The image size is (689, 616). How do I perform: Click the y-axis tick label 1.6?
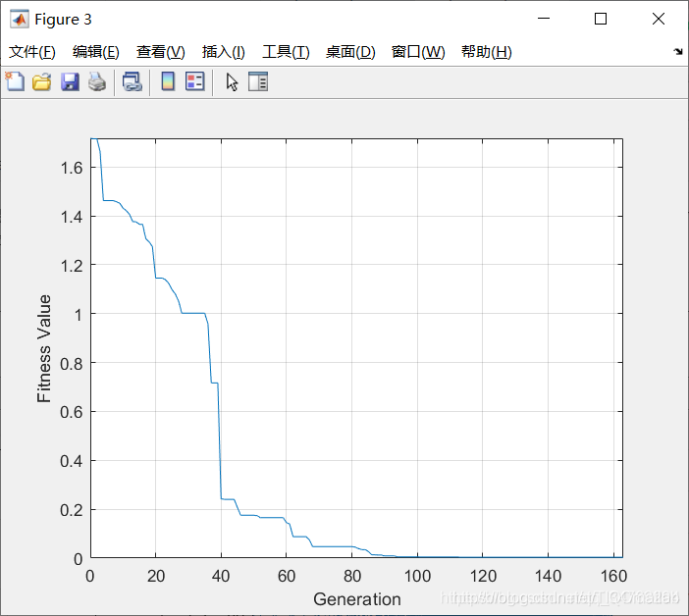point(72,168)
